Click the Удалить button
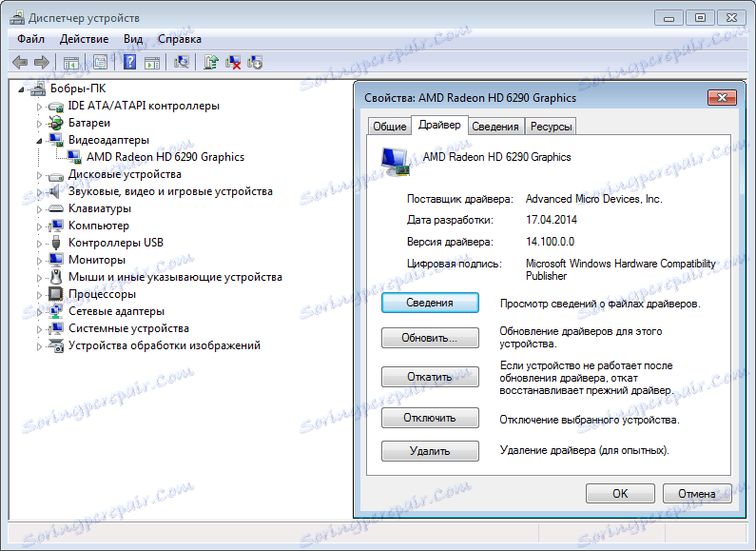 430,451
